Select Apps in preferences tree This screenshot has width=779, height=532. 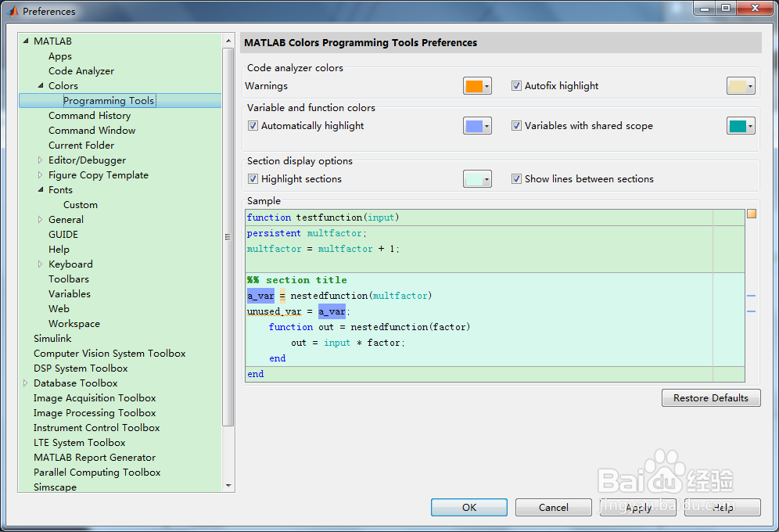(x=60, y=56)
